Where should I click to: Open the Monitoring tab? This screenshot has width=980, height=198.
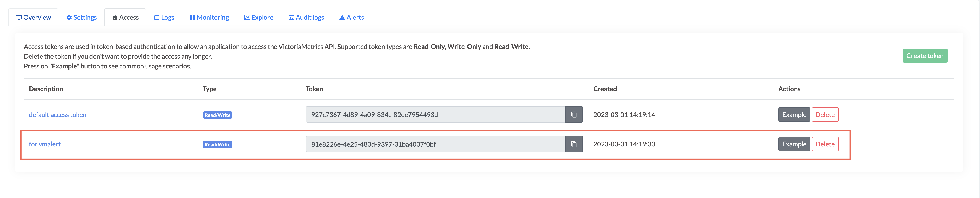209,18
